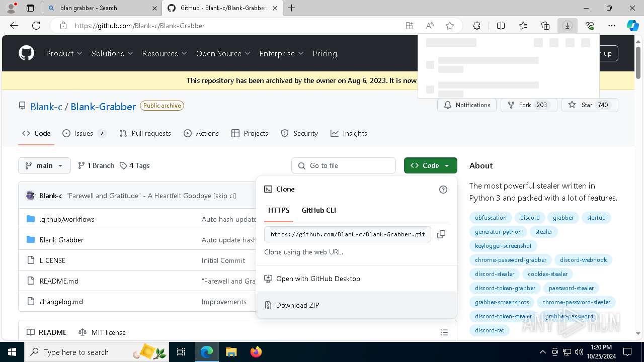The image size is (644, 362).
Task: Expand the Product menu
Action: coord(64,53)
